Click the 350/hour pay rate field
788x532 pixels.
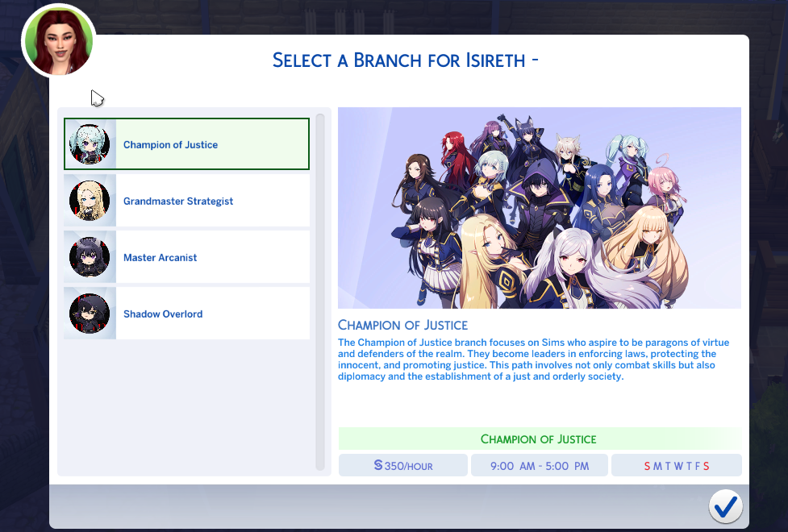(x=403, y=465)
